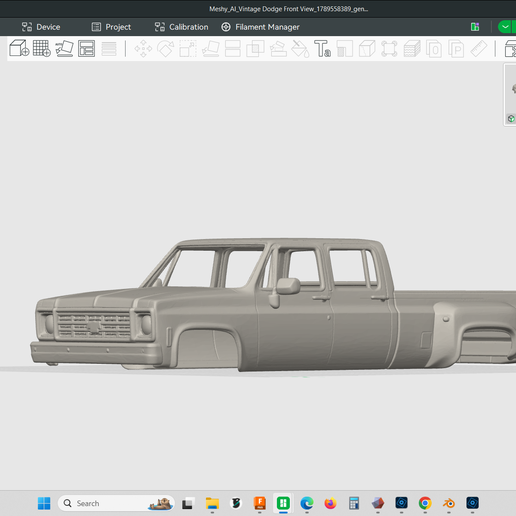Click the stacked layers block icon
516x516 pixels.
tap(412, 49)
